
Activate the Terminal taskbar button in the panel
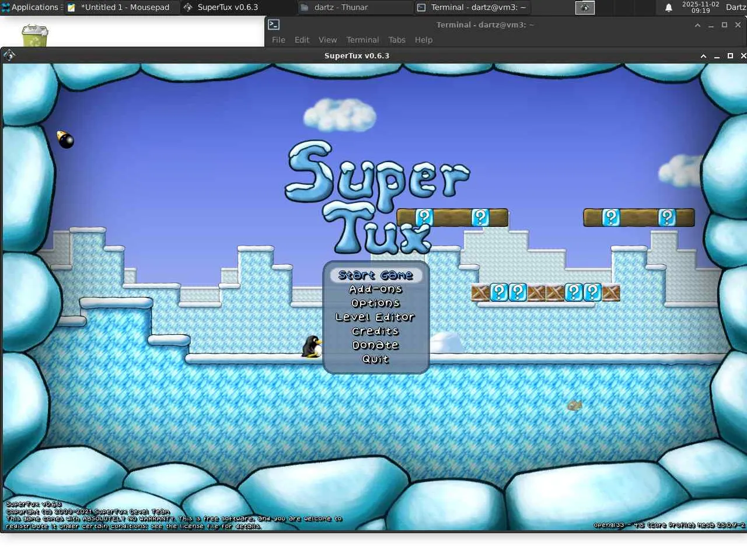pyautogui.click(x=472, y=8)
